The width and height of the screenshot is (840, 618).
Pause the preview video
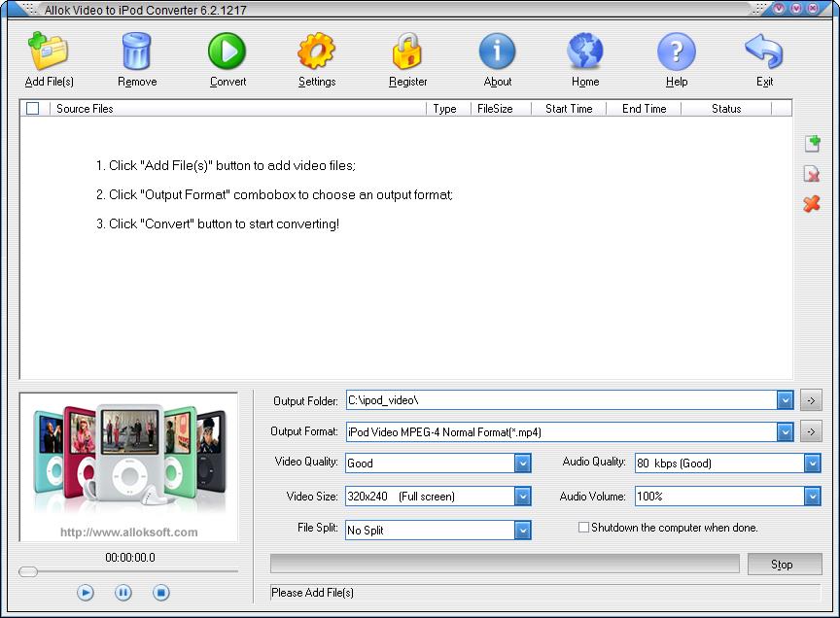(123, 593)
